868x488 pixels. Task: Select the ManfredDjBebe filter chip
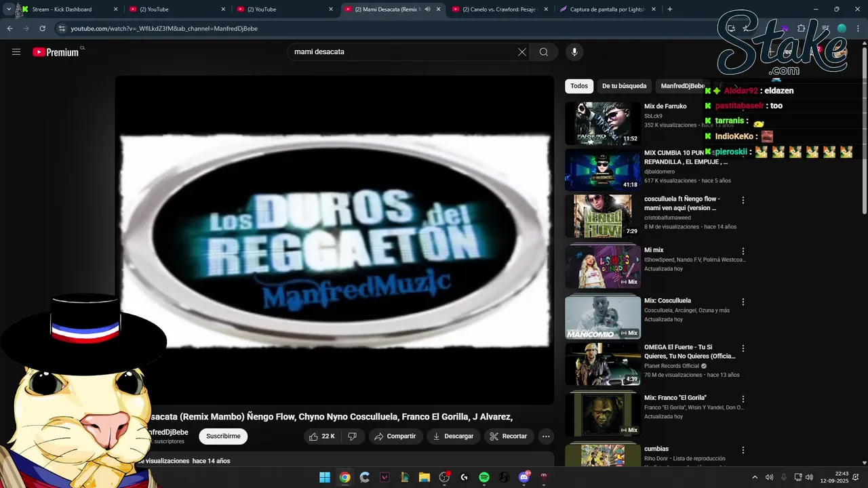pyautogui.click(x=683, y=86)
